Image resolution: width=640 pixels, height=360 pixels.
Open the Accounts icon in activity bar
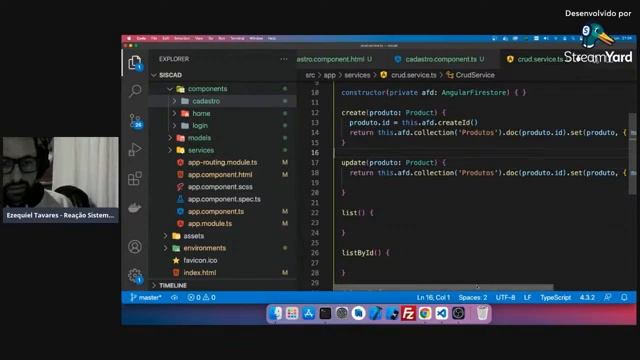coord(135,247)
